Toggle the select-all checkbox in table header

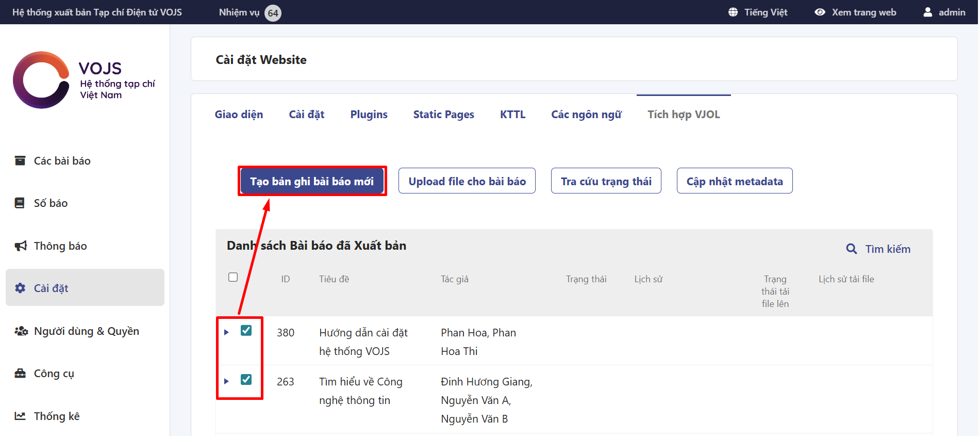[233, 277]
